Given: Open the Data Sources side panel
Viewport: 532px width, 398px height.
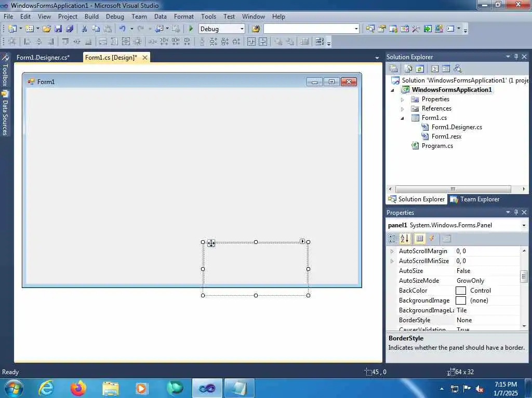Looking at the screenshot, I should pos(5,114).
